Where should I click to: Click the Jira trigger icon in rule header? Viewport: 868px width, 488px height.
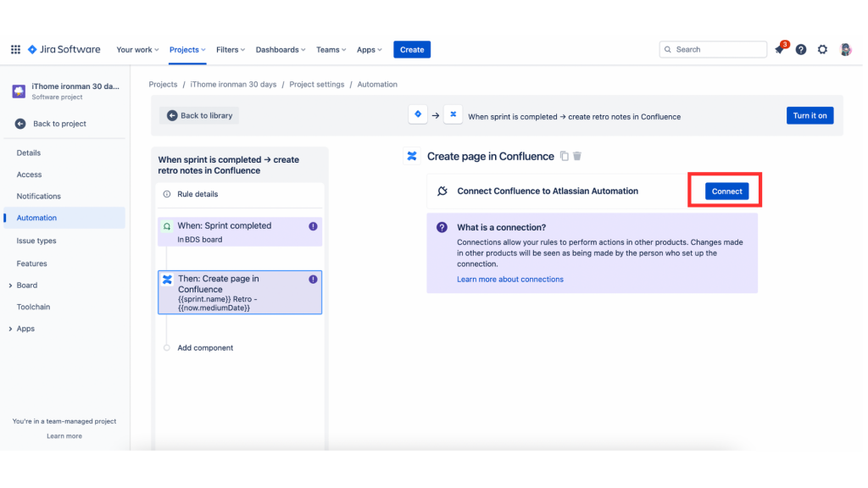[418, 114]
